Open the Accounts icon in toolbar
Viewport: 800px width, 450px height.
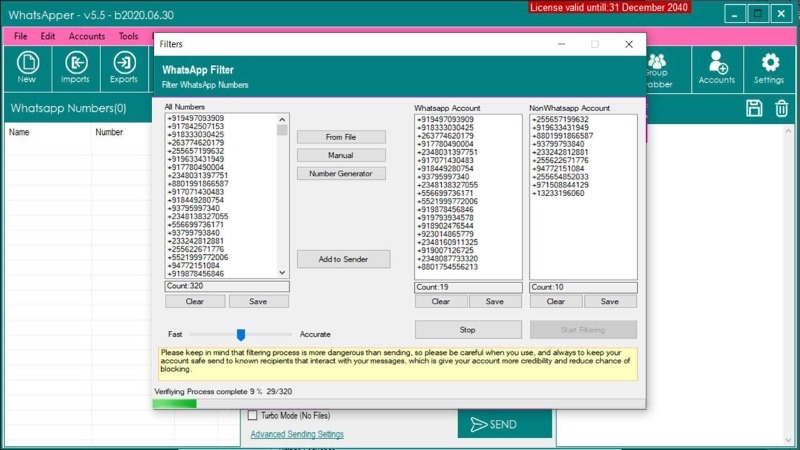point(717,66)
